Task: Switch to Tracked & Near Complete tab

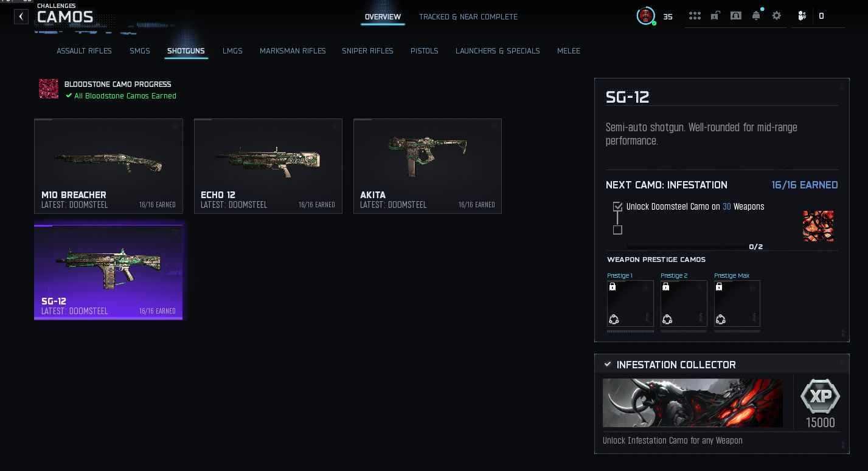Action: tap(468, 17)
